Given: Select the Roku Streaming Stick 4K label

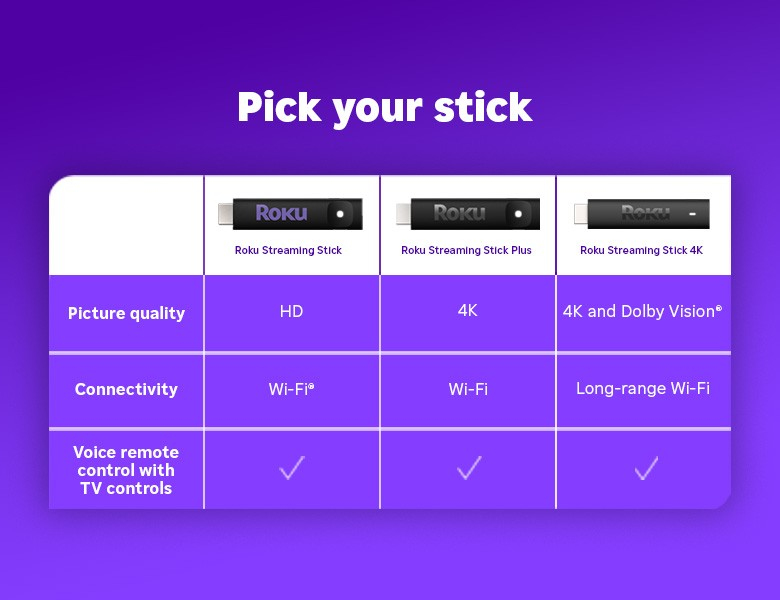Looking at the screenshot, I should pos(641,250).
